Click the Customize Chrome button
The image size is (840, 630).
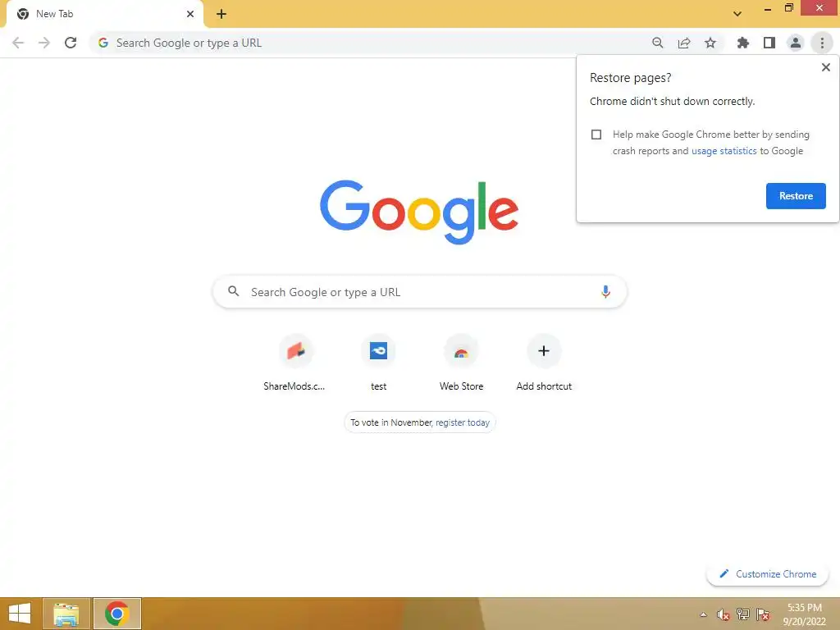pos(768,573)
